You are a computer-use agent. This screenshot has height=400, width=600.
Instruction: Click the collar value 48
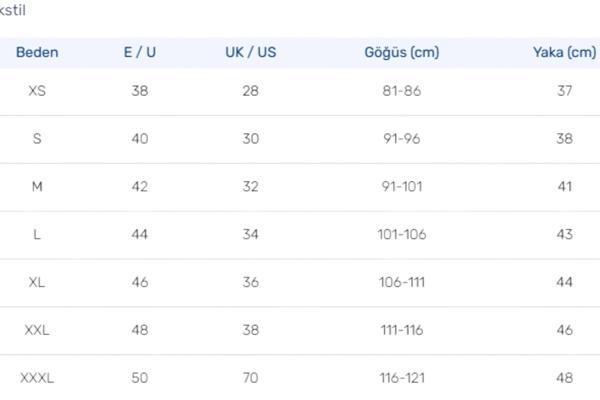pos(564,378)
